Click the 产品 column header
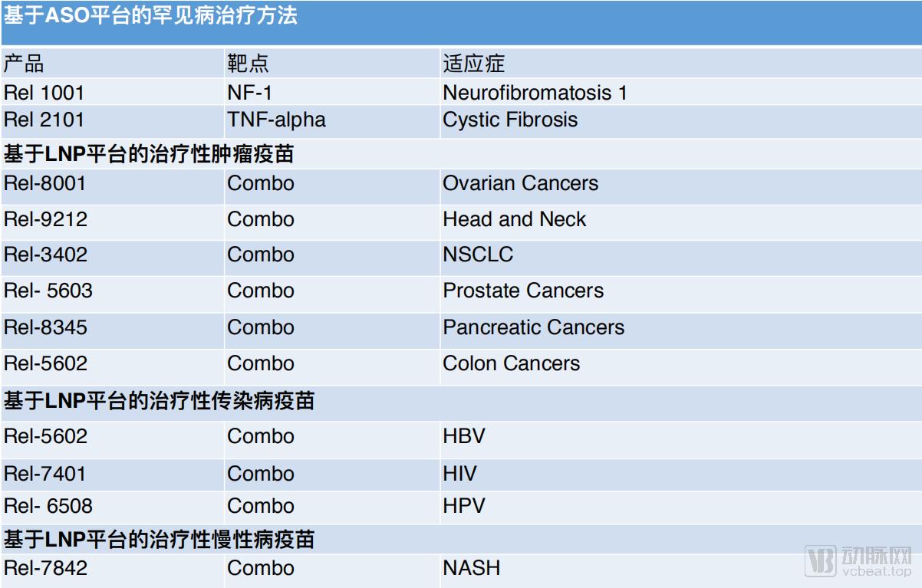This screenshot has width=922, height=588. point(24,64)
